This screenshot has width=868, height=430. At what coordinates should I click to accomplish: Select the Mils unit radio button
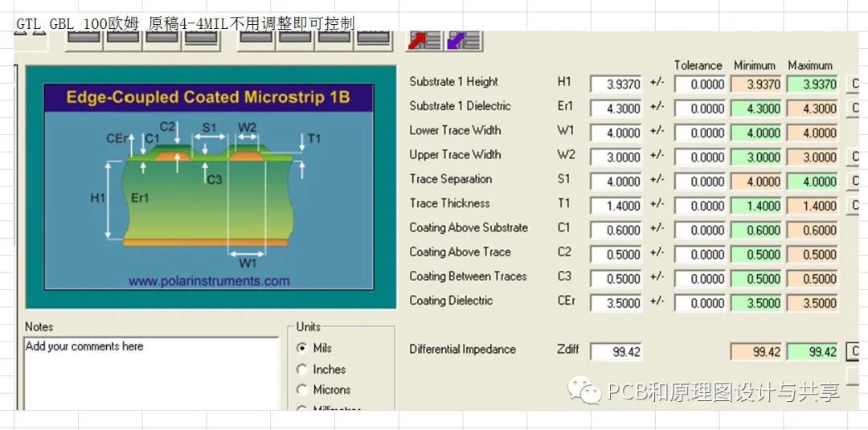(302, 348)
